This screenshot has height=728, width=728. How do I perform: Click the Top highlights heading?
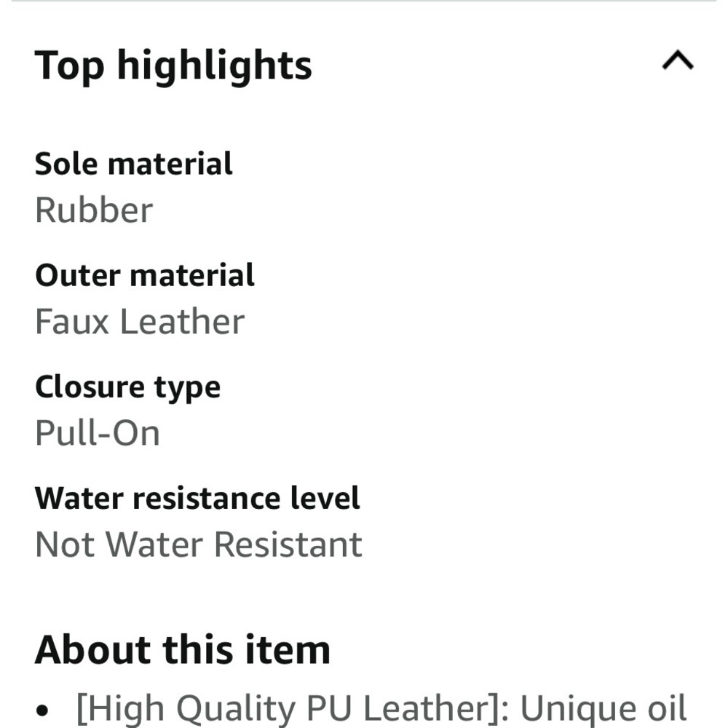point(173,66)
